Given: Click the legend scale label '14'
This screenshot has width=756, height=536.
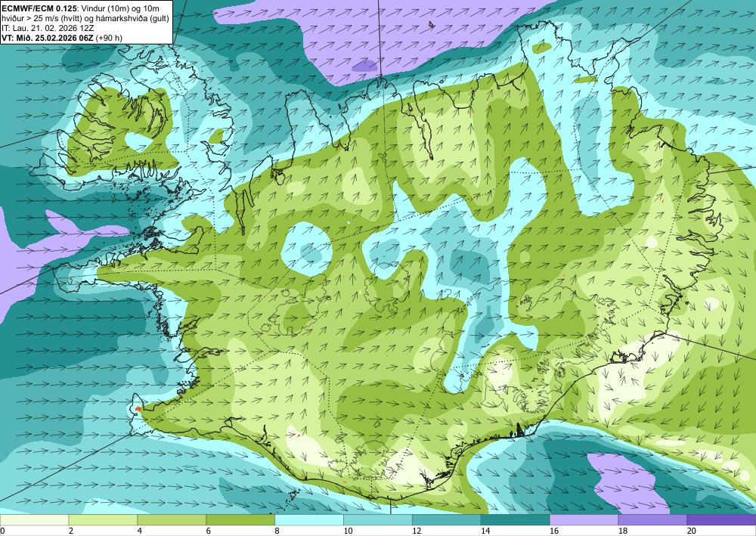Looking at the screenshot, I should coord(485,531).
